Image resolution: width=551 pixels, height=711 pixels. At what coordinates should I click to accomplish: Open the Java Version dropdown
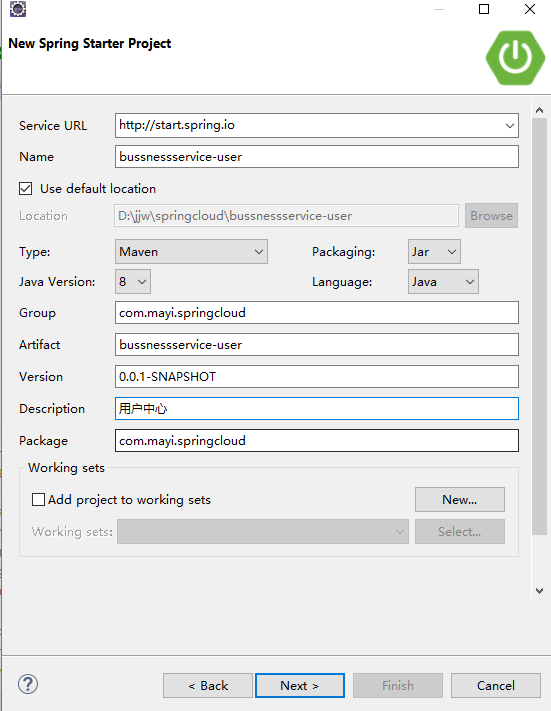(133, 282)
